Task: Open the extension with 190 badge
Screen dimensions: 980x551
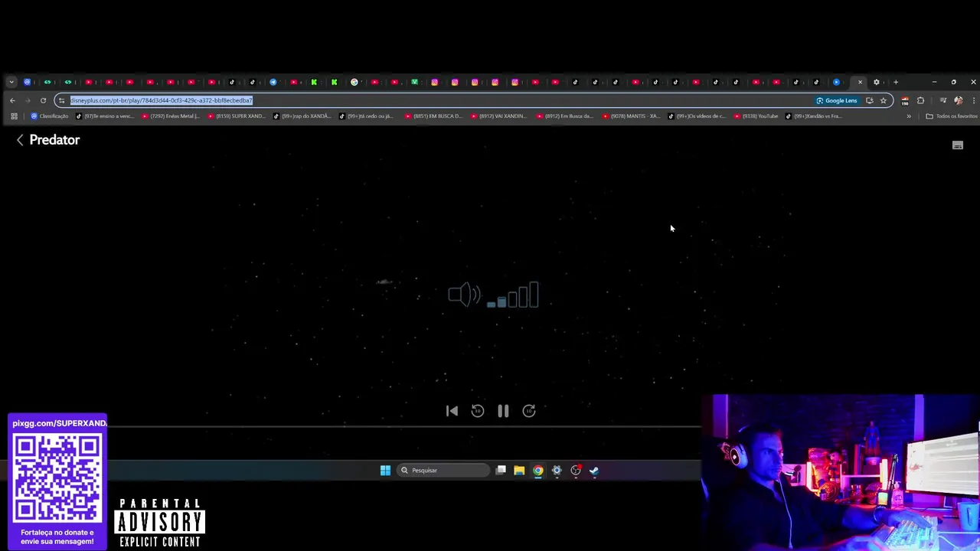Action: 905,101
